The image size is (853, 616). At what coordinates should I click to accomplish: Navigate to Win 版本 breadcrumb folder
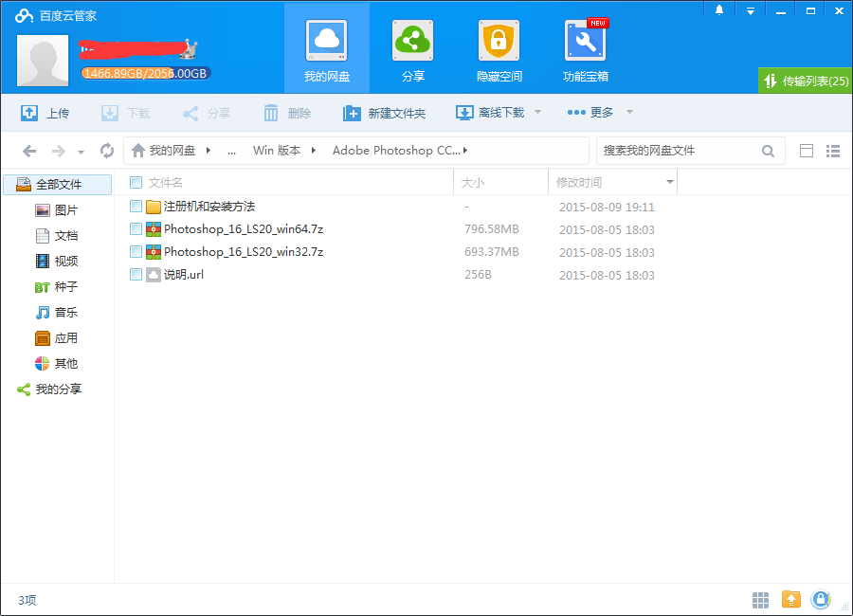(277, 150)
